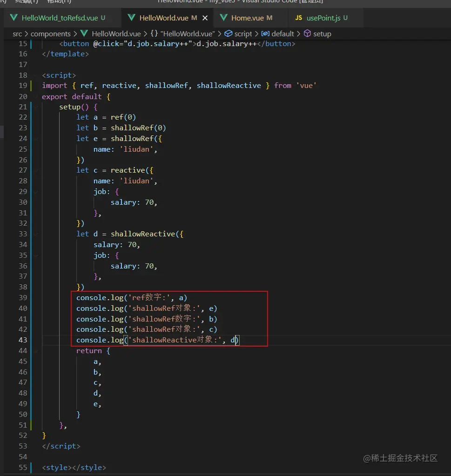Click the Vue file icon in the breadcrumb
Image resolution: width=451 pixels, height=476 pixels.
[x=84, y=34]
